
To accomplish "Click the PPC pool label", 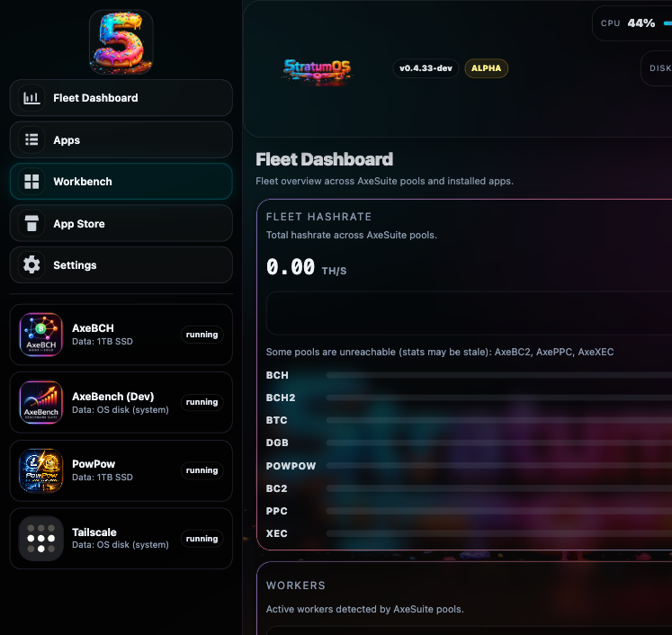I will point(277,511).
